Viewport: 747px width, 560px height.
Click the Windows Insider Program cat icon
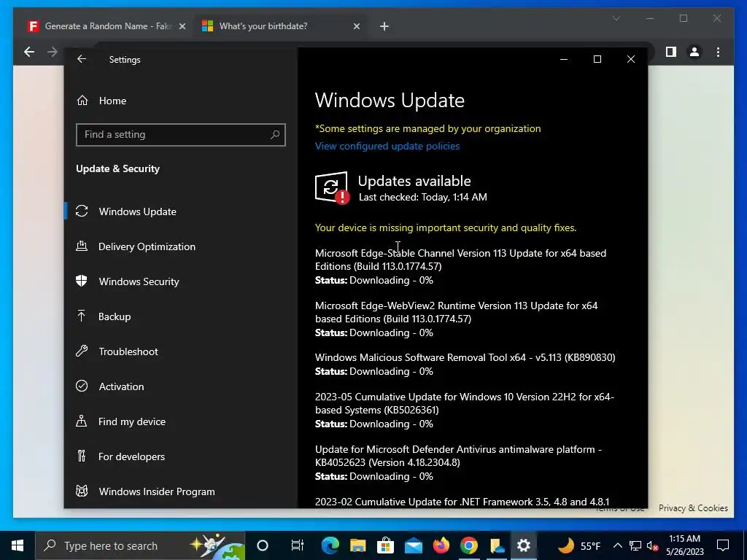tap(82, 491)
